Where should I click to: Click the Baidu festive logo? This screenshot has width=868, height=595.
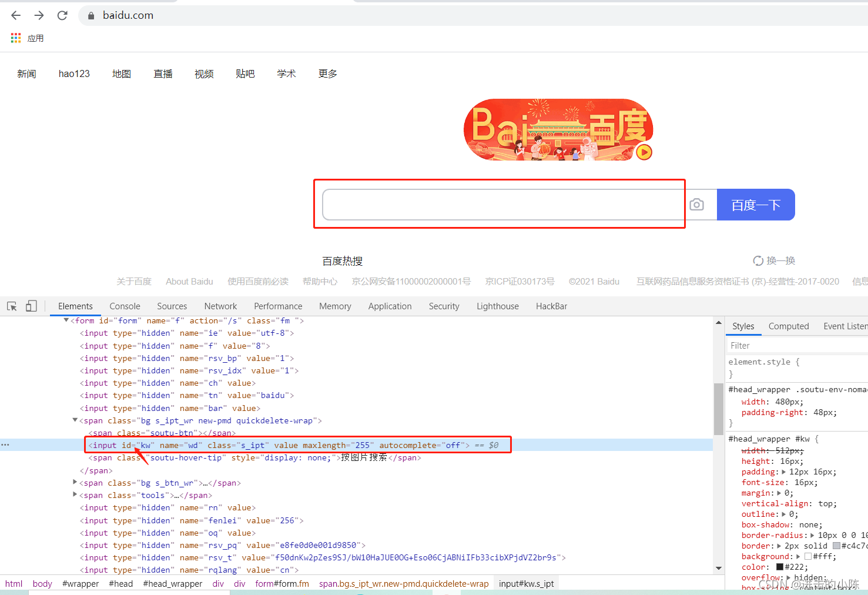click(558, 130)
